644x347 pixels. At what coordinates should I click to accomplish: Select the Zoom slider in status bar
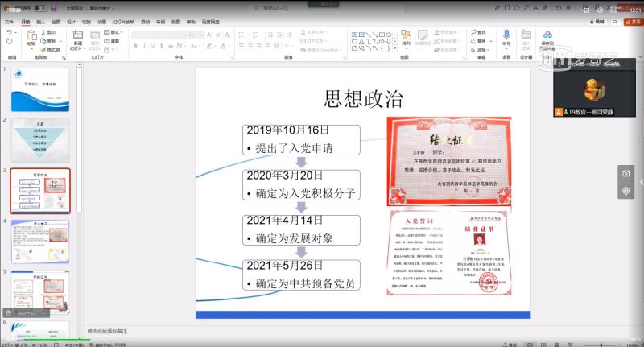(601, 345)
